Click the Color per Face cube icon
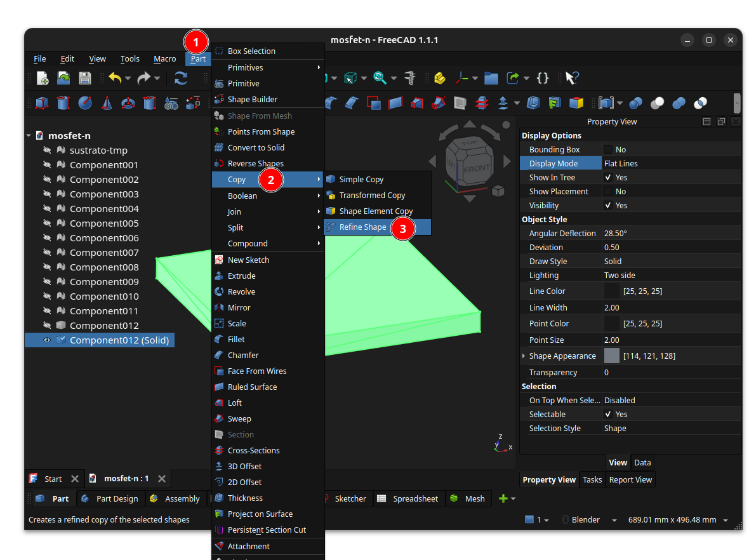The height and width of the screenshot is (560, 749). tap(576, 103)
